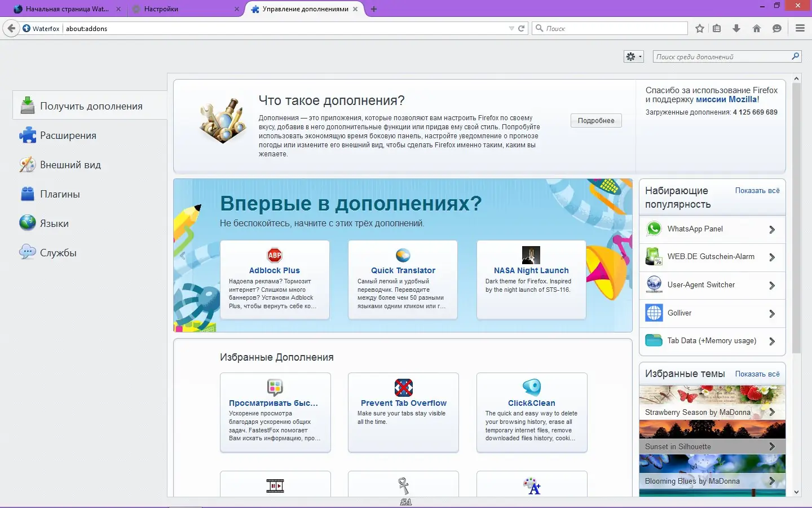Click Показать всё next to Избранные темы
This screenshot has height=508, width=812.
tap(757, 374)
